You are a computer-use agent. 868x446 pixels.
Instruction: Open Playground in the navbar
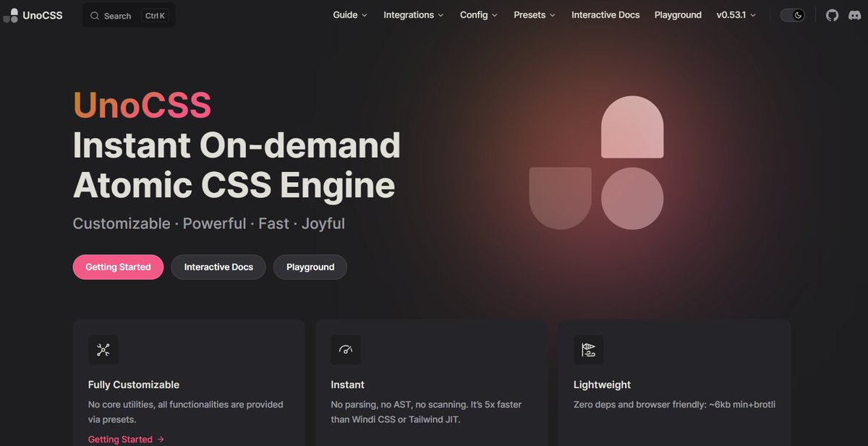[678, 15]
